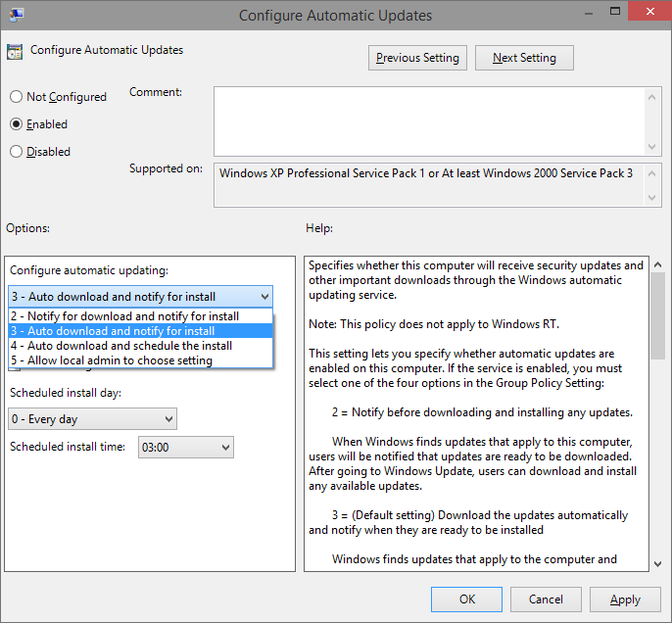Click Cancel to discard changes
672x623 pixels.
546,599
